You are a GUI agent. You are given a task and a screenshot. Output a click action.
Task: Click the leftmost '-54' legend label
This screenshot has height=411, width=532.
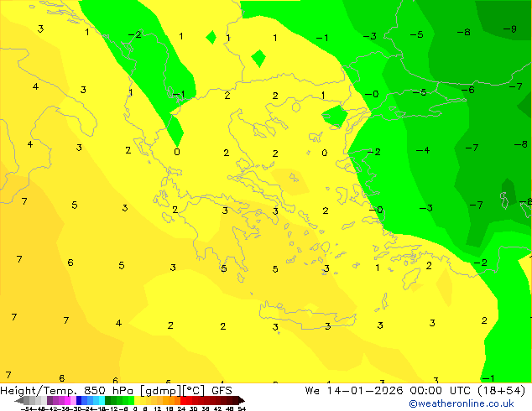click(x=27, y=408)
